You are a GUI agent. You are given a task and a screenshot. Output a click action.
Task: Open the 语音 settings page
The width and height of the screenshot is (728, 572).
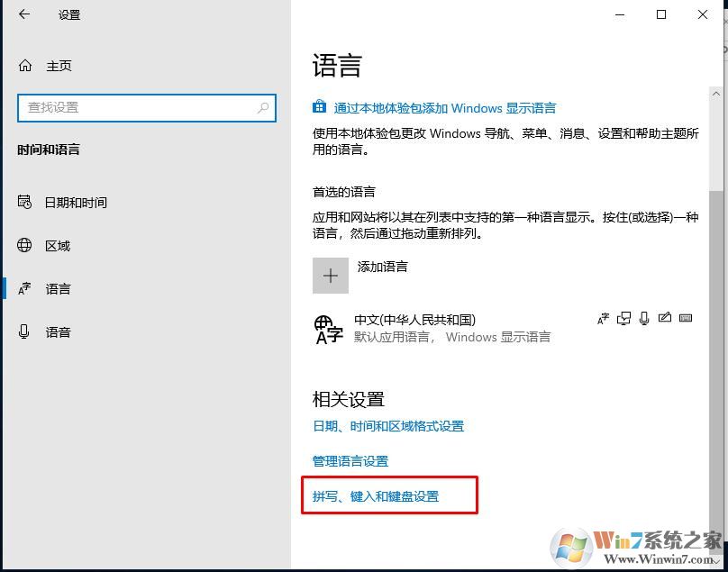coord(58,332)
